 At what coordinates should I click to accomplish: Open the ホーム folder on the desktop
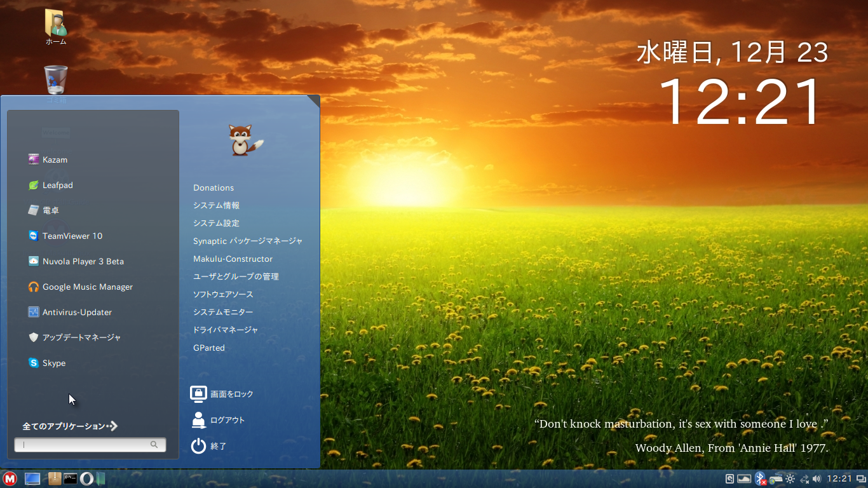tap(56, 26)
